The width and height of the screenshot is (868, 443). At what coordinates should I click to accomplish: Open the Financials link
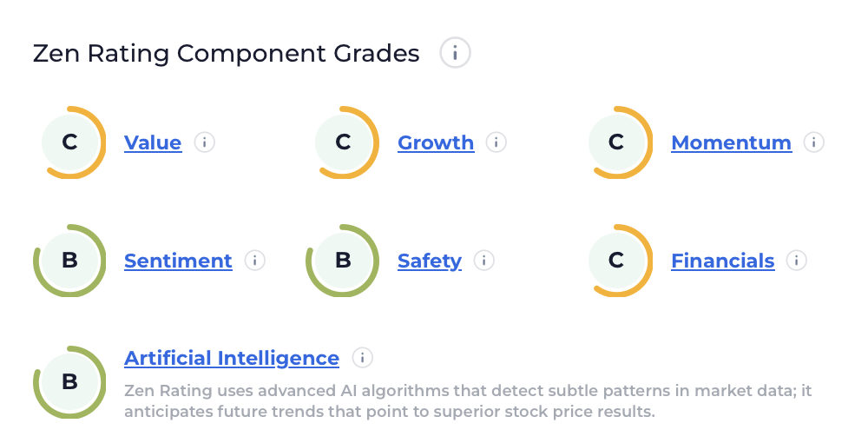pyautogui.click(x=722, y=261)
